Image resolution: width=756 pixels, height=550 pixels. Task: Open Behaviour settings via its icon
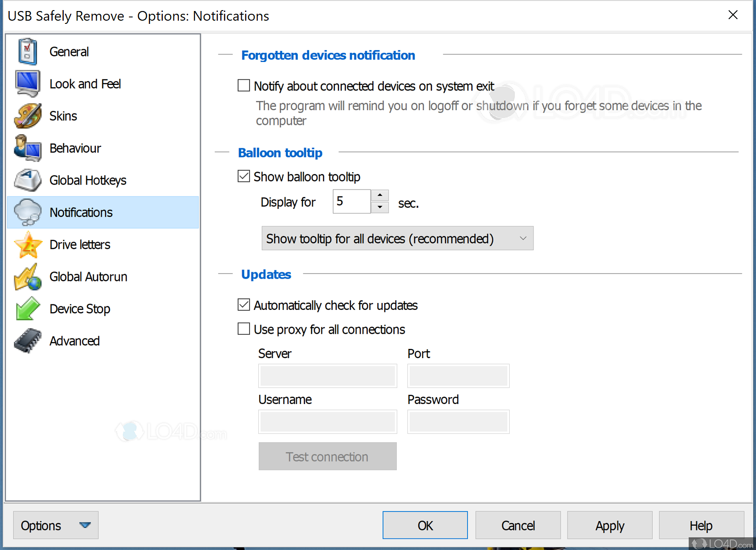pos(28,148)
